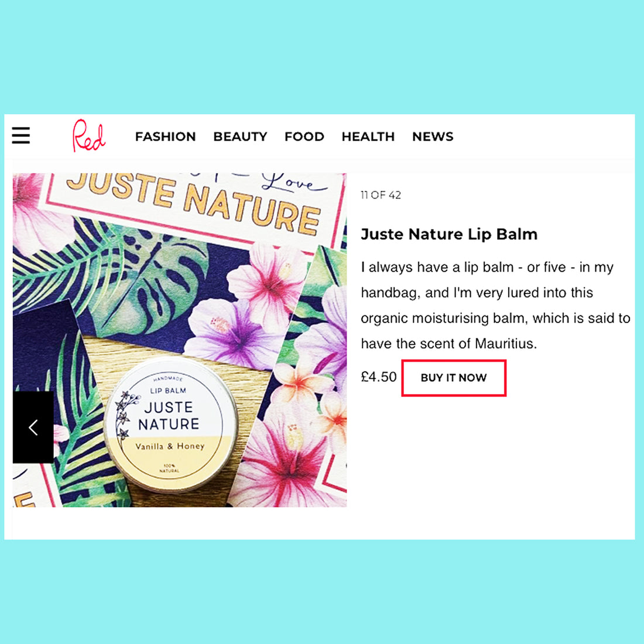Open the hamburger menu icon
This screenshot has height=644, width=644.
coord(21,135)
